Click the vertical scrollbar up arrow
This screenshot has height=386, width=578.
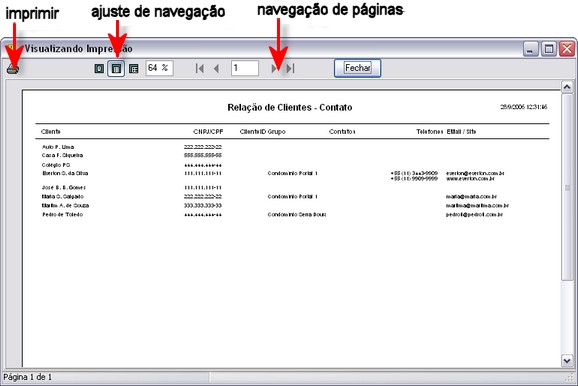pos(567,87)
